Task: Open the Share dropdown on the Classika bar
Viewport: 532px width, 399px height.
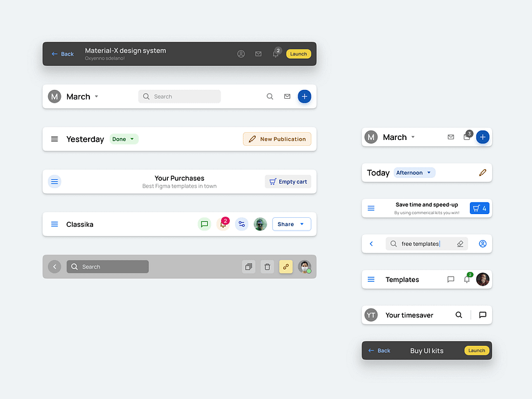Action: [x=291, y=224]
